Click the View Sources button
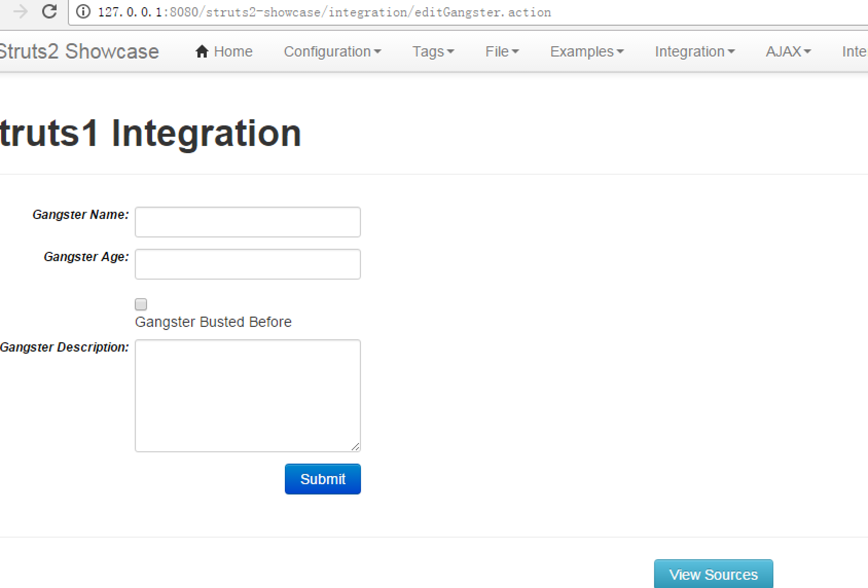Screen dimensions: 868x588 coord(714,574)
